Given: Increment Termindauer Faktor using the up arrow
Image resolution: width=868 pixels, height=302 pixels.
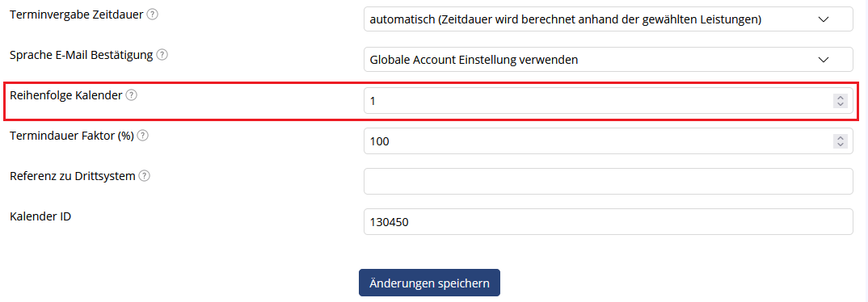Looking at the screenshot, I should coord(841,138).
